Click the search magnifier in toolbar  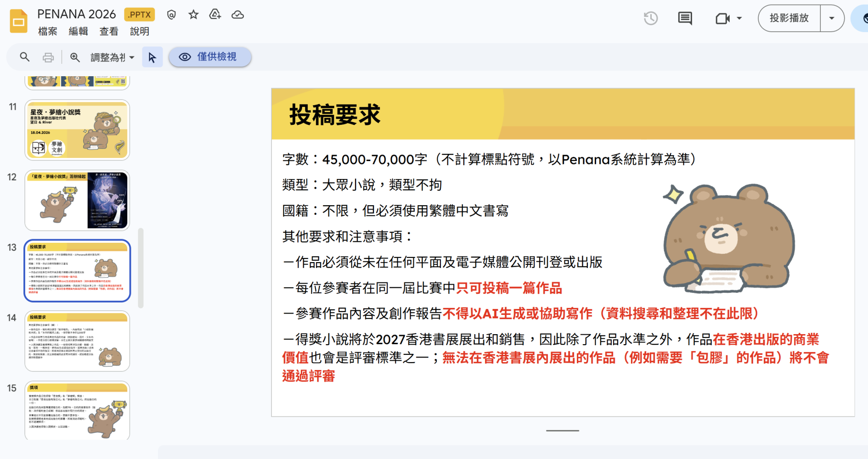(25, 57)
